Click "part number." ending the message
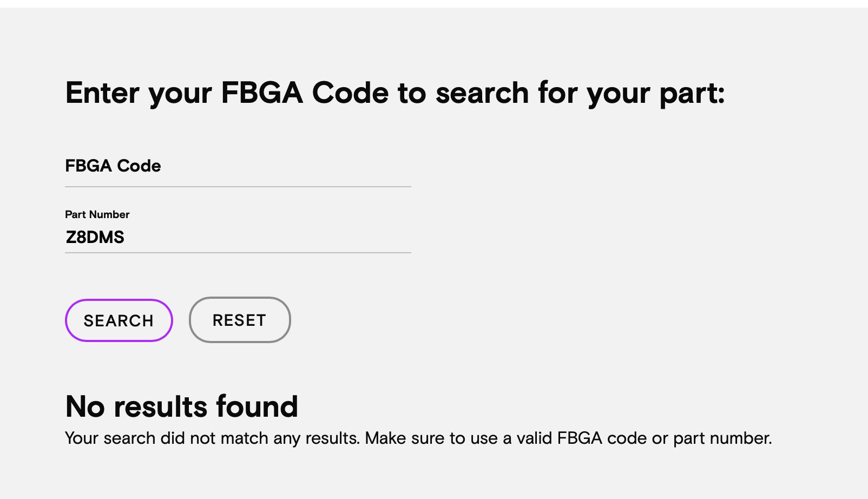This screenshot has height=499, width=868. [x=722, y=438]
